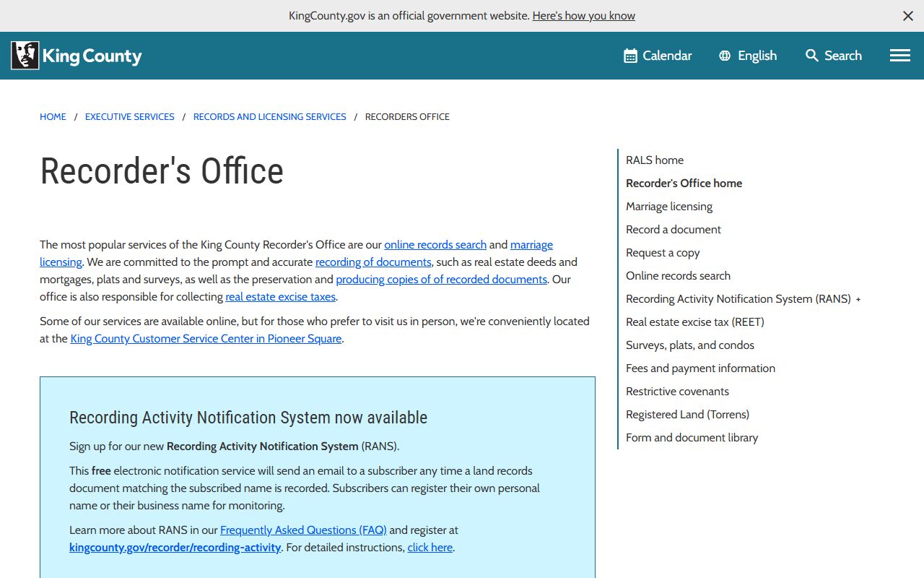Open the English language selector
The image size is (924, 578).
point(748,56)
